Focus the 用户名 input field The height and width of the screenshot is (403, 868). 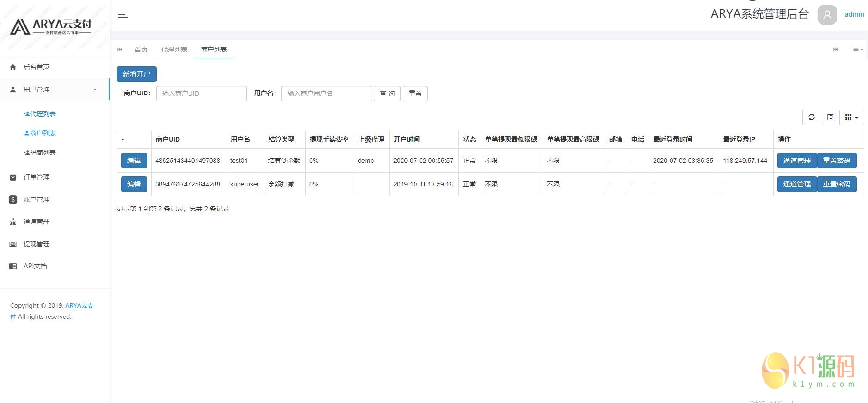click(327, 93)
